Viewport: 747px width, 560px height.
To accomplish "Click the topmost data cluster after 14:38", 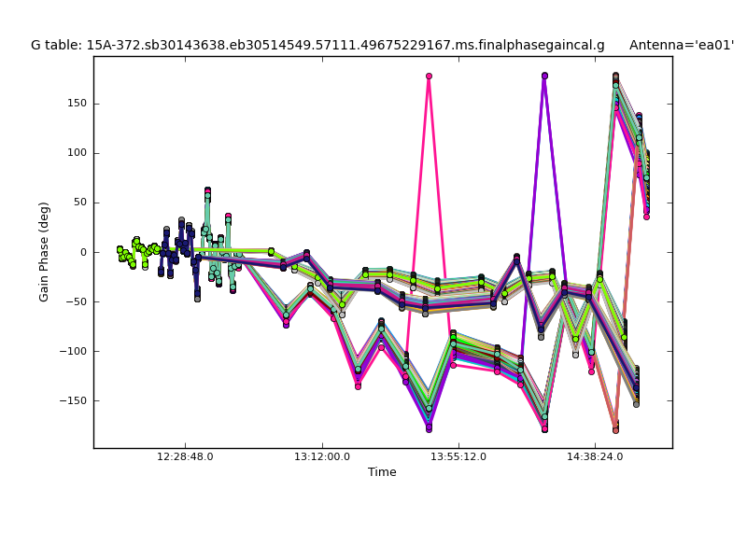I will 615,77.
